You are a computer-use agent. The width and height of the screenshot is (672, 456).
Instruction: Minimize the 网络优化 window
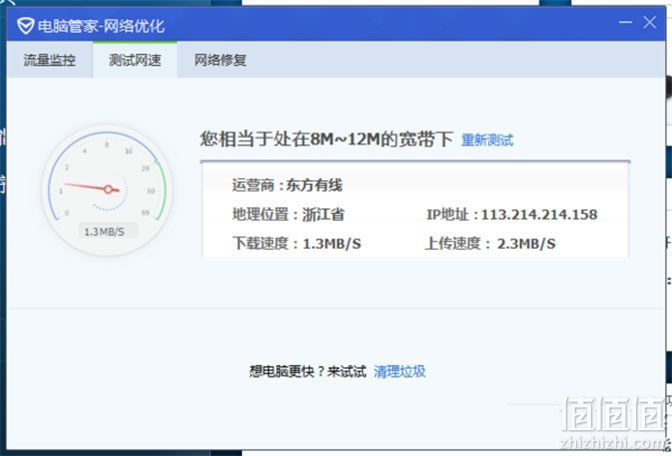point(625,22)
